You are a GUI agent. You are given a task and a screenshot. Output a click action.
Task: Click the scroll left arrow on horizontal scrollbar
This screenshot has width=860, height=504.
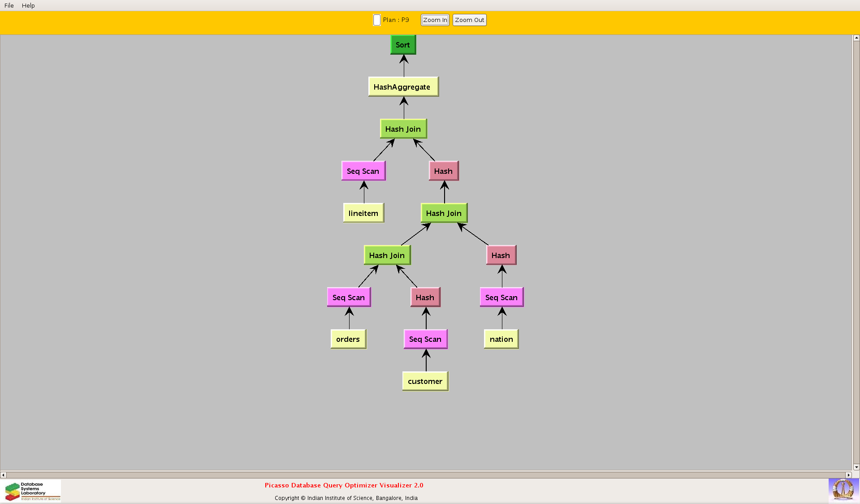click(x=3, y=475)
